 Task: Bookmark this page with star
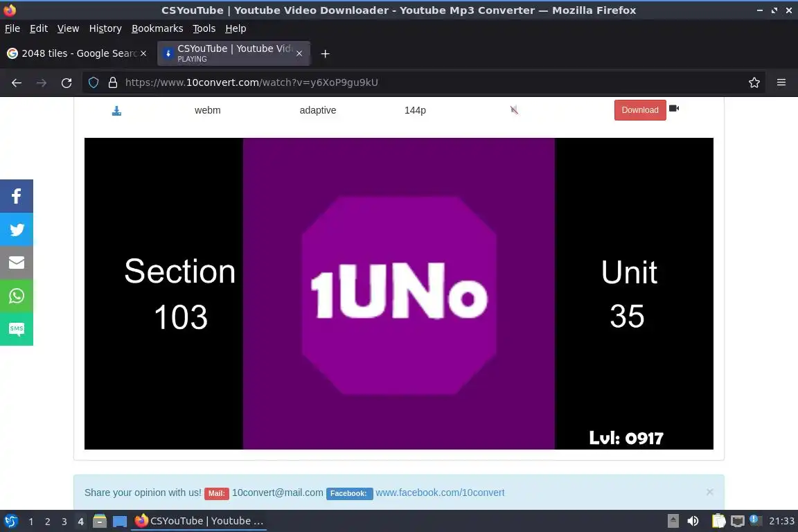pyautogui.click(x=754, y=82)
